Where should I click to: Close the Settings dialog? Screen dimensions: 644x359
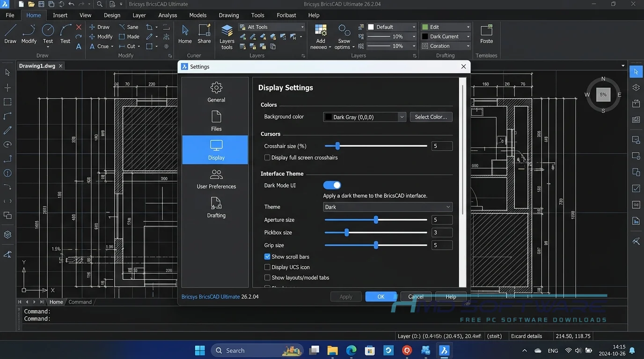click(463, 67)
